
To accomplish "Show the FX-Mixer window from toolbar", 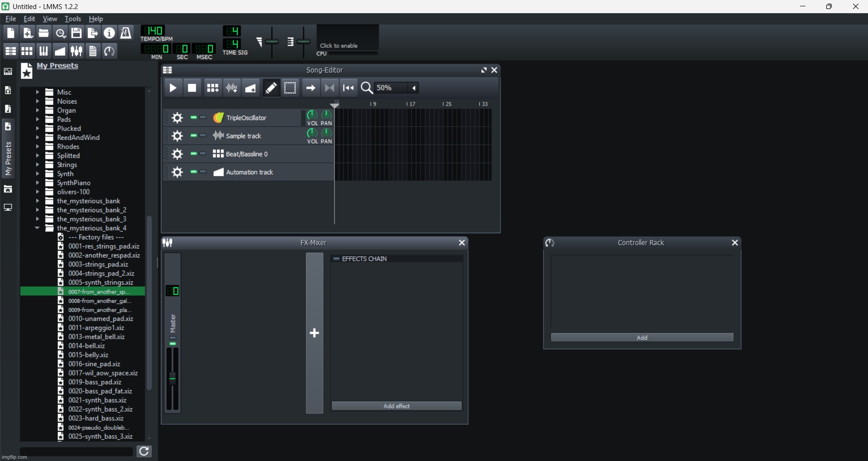I will (x=77, y=51).
